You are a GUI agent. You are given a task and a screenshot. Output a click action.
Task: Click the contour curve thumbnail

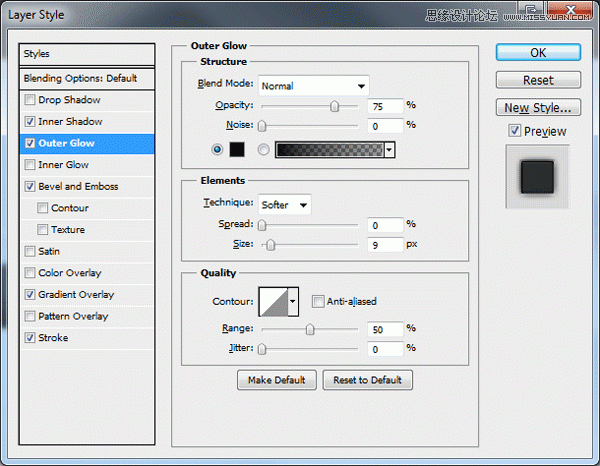pos(273,302)
